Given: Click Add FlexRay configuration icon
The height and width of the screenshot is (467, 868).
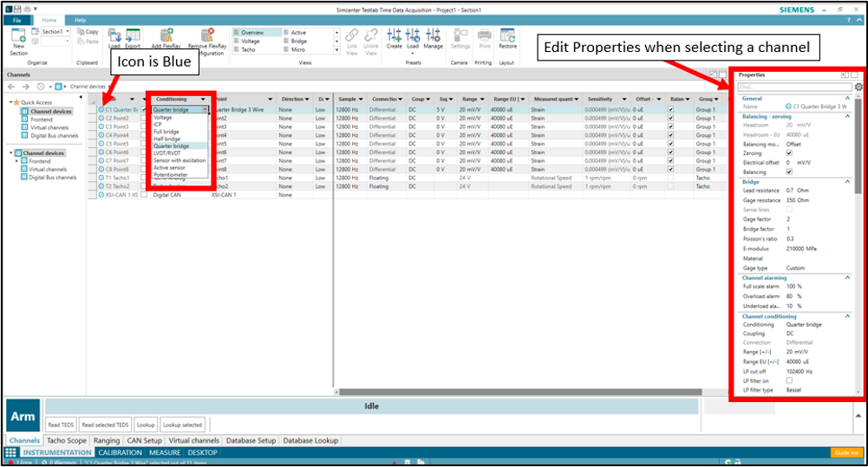Looking at the screenshot, I should click(x=166, y=36).
